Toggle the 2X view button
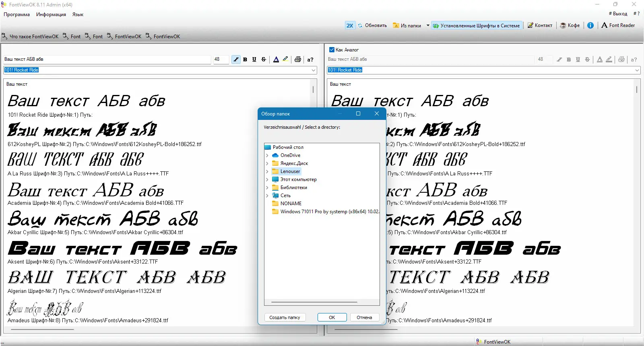The width and height of the screenshot is (644, 346). [x=350, y=25]
